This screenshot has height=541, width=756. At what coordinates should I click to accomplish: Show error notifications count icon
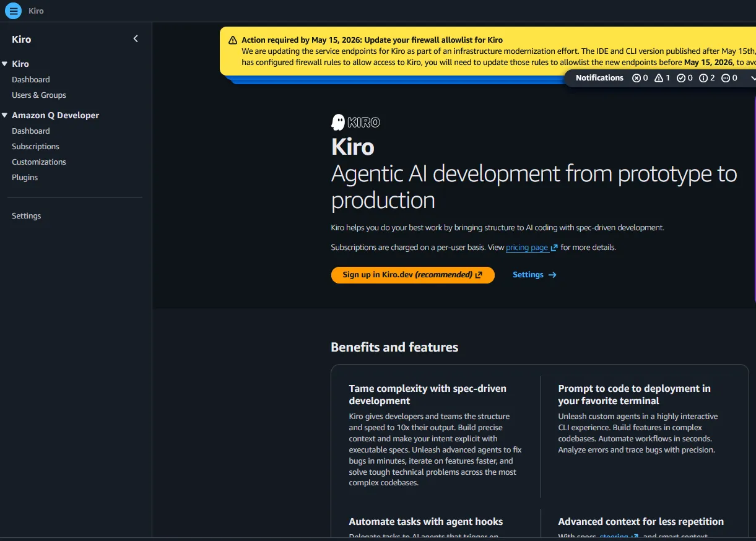637,78
